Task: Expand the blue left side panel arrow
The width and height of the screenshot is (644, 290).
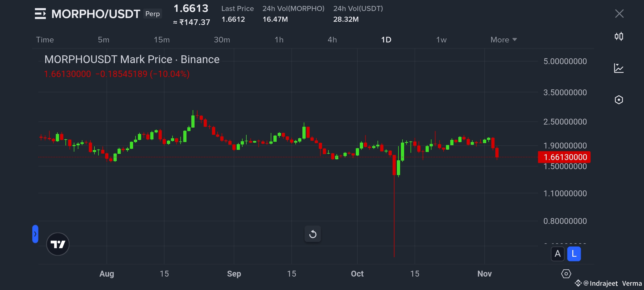Action: [x=35, y=234]
